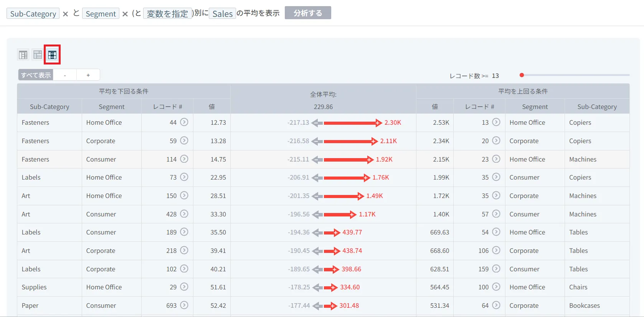Click the red-highlighted comparison table view icon
The image size is (644, 317).
pyautogui.click(x=52, y=55)
